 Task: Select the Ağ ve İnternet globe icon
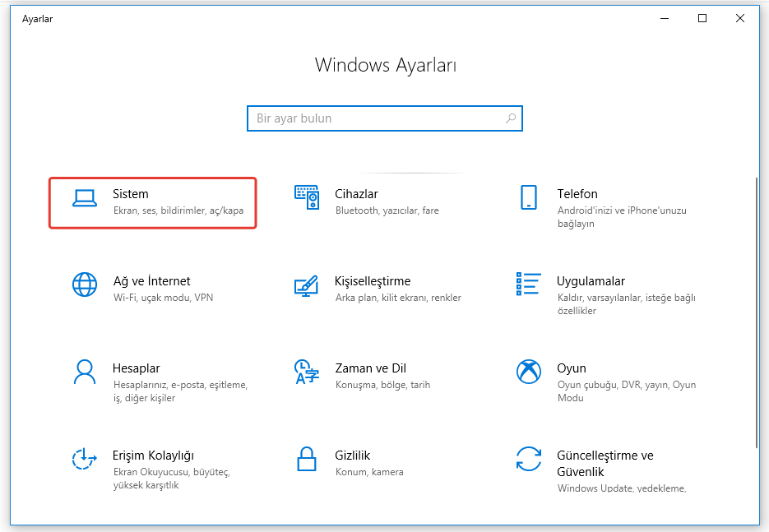point(85,285)
